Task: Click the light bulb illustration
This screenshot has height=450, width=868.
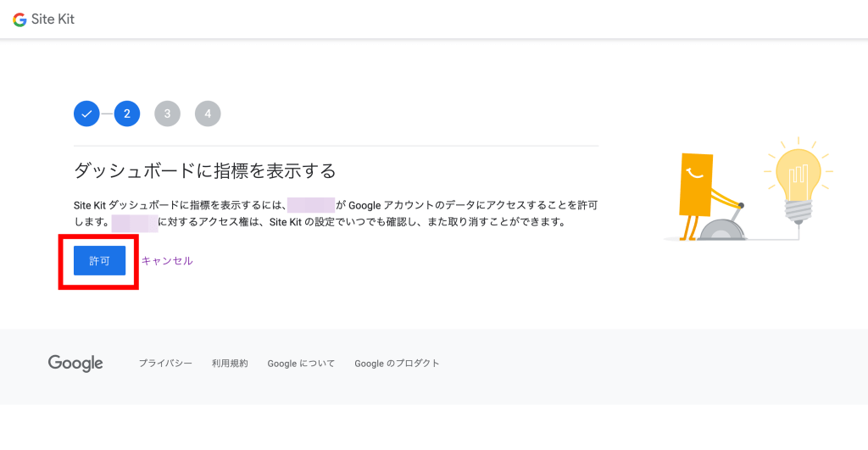Action: (x=798, y=181)
